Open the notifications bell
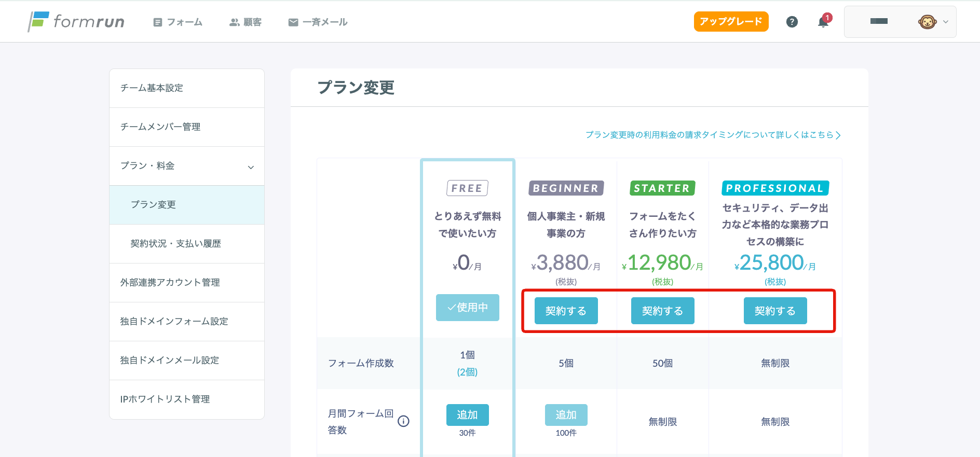The height and width of the screenshot is (457, 980). pyautogui.click(x=823, y=22)
